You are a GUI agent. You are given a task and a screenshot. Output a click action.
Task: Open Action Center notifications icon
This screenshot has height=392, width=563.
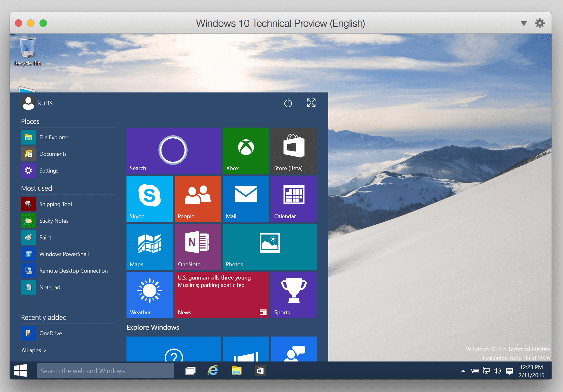[x=510, y=371]
